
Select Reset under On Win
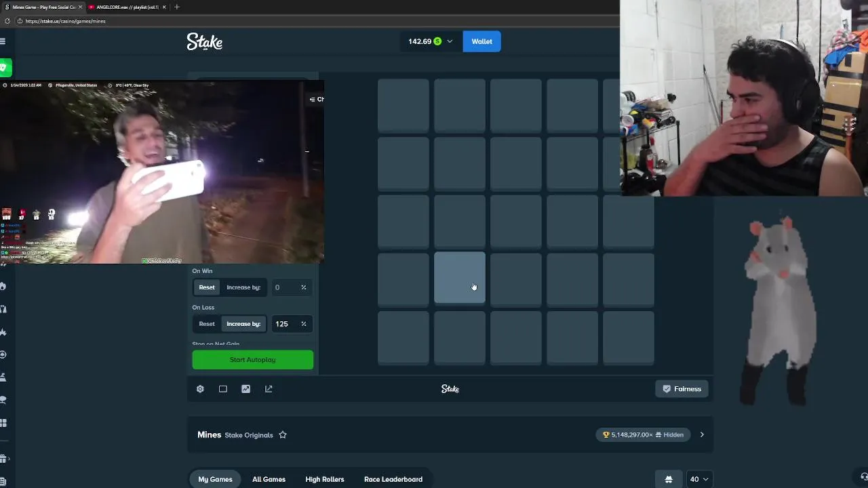207,287
